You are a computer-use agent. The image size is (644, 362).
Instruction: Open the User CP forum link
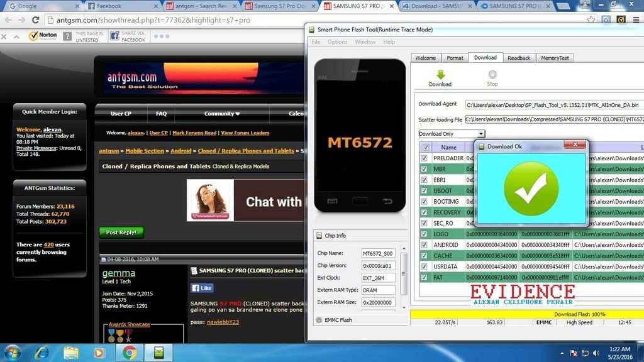[x=121, y=114]
